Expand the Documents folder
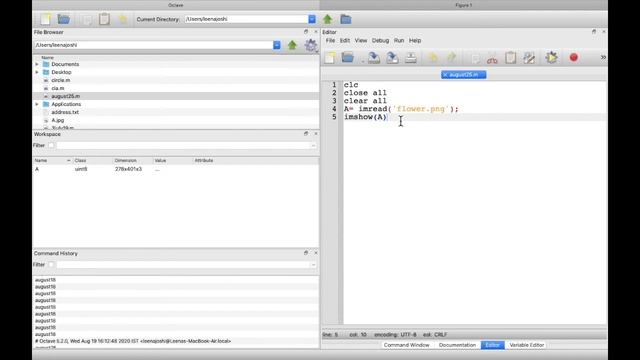Image resolution: width=640 pixels, height=360 pixels. 37,64
